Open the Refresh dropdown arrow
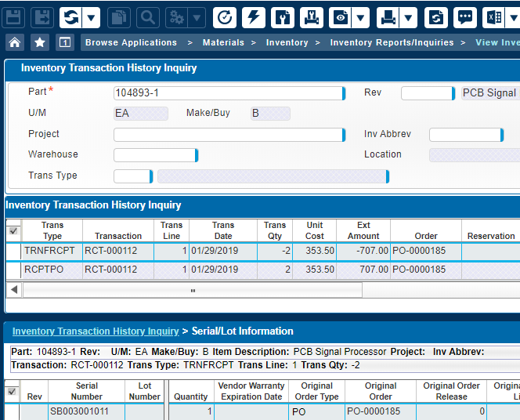Viewport: 520px width, 420px height. [91, 17]
